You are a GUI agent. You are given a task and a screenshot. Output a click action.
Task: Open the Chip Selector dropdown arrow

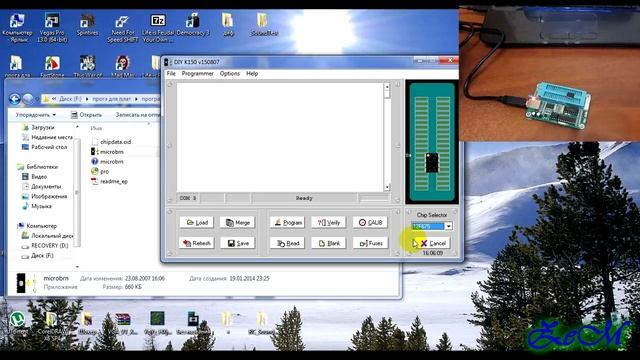[x=448, y=226]
